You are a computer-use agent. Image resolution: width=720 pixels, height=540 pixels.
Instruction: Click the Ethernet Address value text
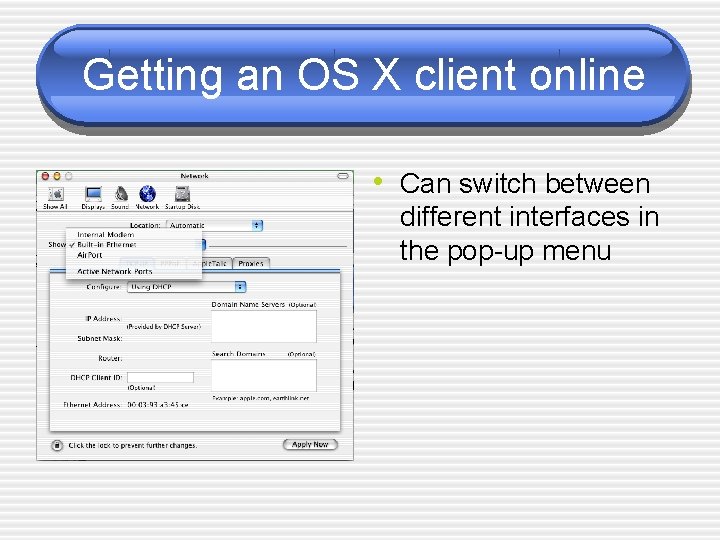click(158, 405)
